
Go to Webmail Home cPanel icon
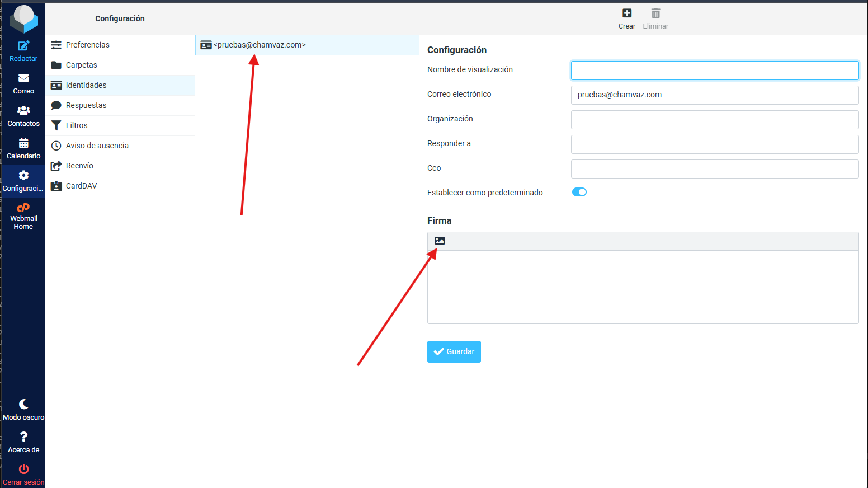coord(23,208)
